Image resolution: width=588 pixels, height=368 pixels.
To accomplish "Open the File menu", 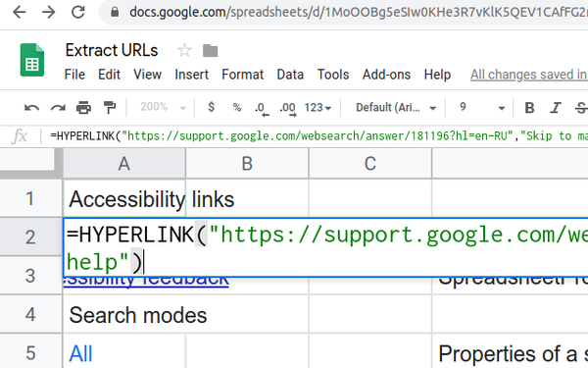I will [x=74, y=75].
